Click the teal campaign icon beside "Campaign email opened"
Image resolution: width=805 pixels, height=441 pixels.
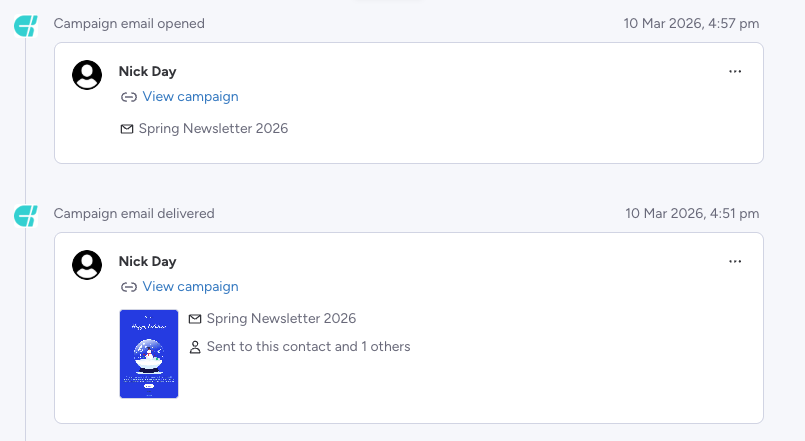click(x=26, y=25)
